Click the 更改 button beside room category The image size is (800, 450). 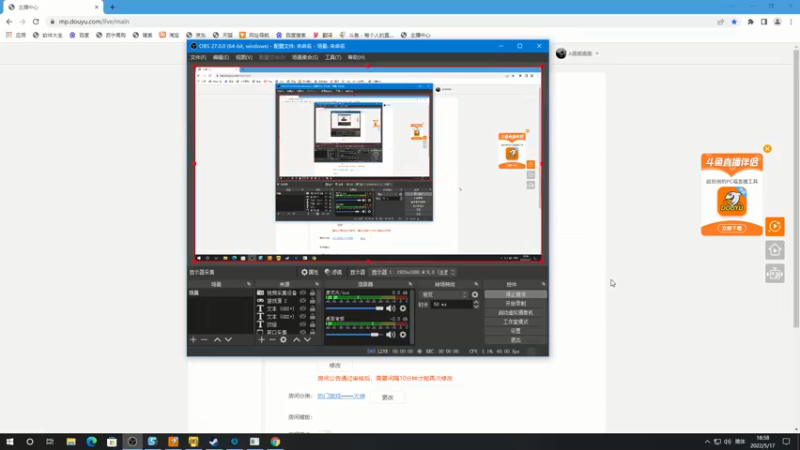pos(388,397)
